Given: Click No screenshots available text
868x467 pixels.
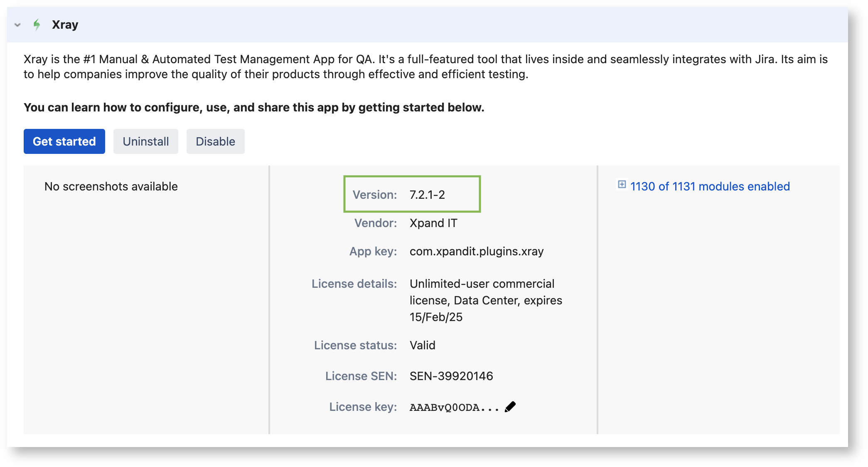Looking at the screenshot, I should click(x=111, y=186).
